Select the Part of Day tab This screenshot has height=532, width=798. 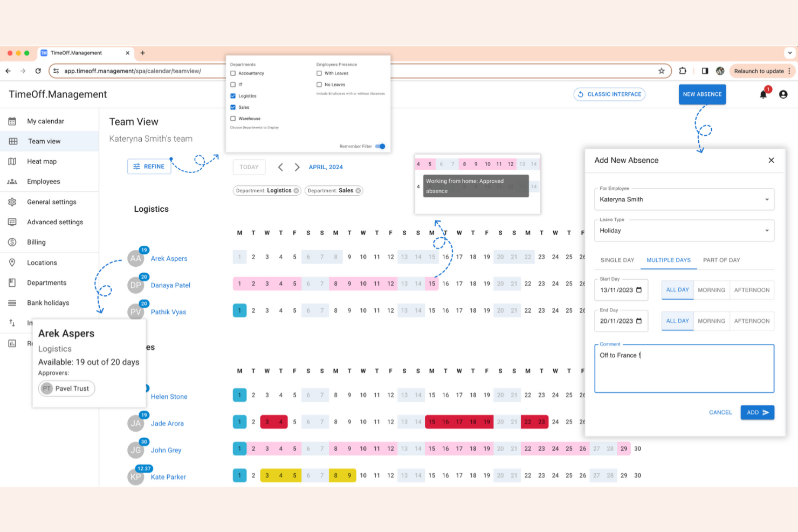pos(721,260)
